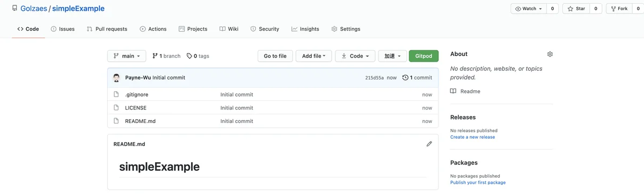Image resolution: width=644 pixels, height=195 pixels.
Task: Open the Add file dropdown
Action: pyautogui.click(x=313, y=56)
